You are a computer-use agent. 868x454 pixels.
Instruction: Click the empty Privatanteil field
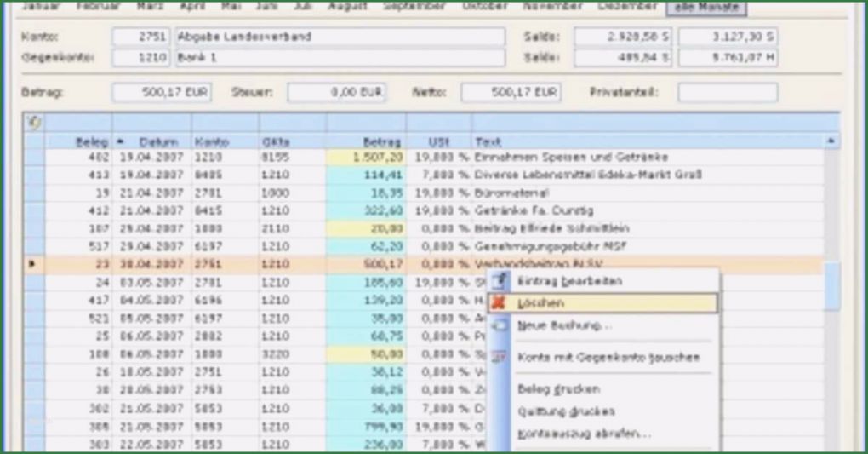coord(727,93)
